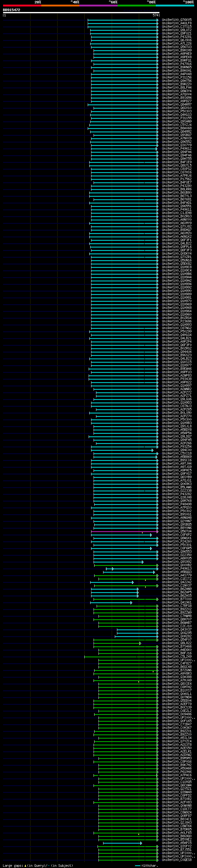Open hit UniRef100_A5ILS4

(x=177, y=737)
